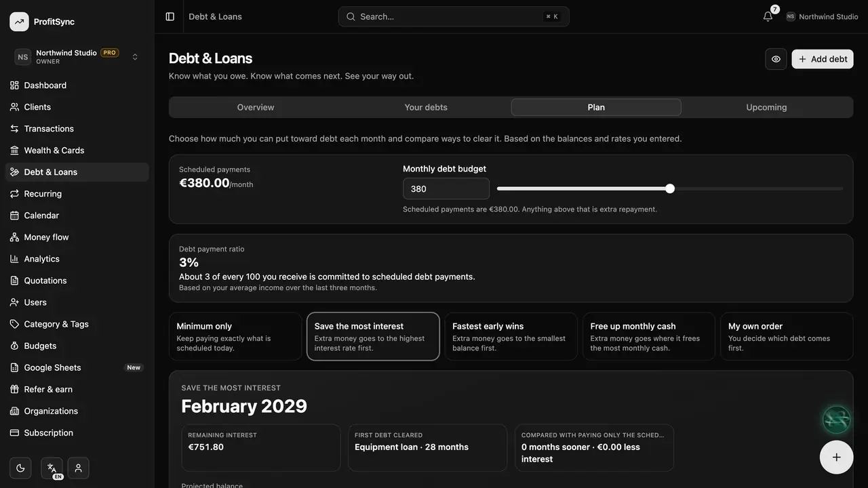Open the Northwind Studio account menu

click(x=822, y=16)
